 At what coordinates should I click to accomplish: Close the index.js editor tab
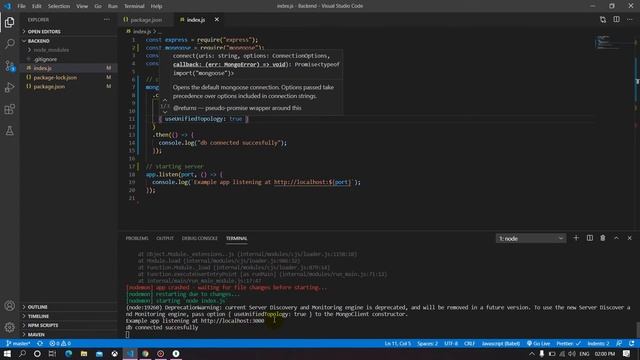tap(217, 20)
